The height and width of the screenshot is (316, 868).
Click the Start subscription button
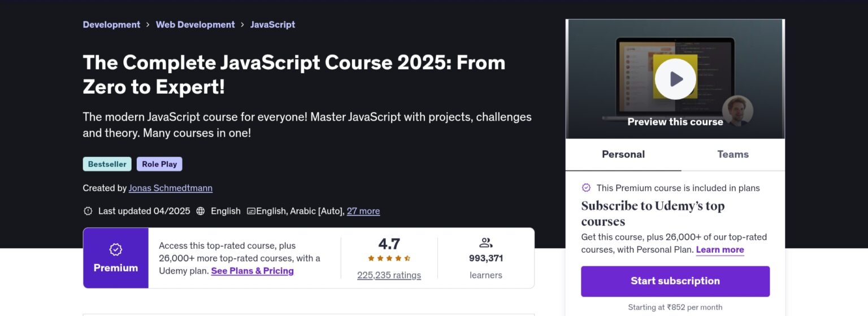675,281
